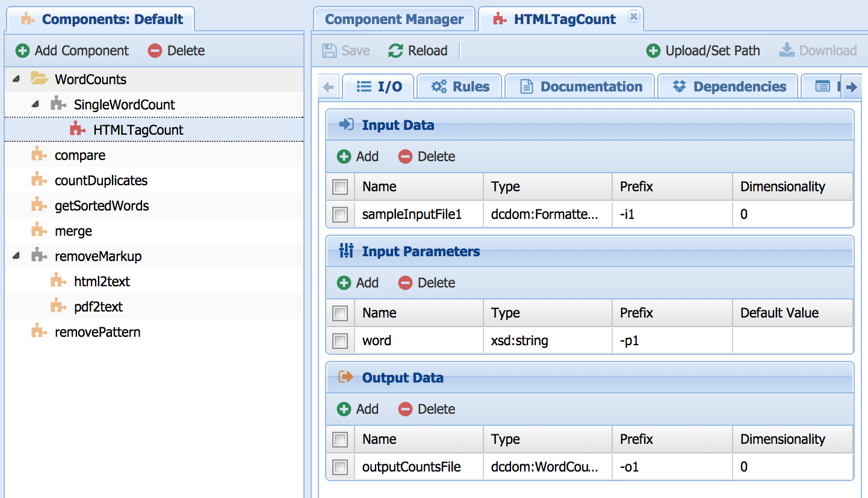Open the Component Manager tab
The width and height of the screenshot is (868, 498).
coord(394,19)
